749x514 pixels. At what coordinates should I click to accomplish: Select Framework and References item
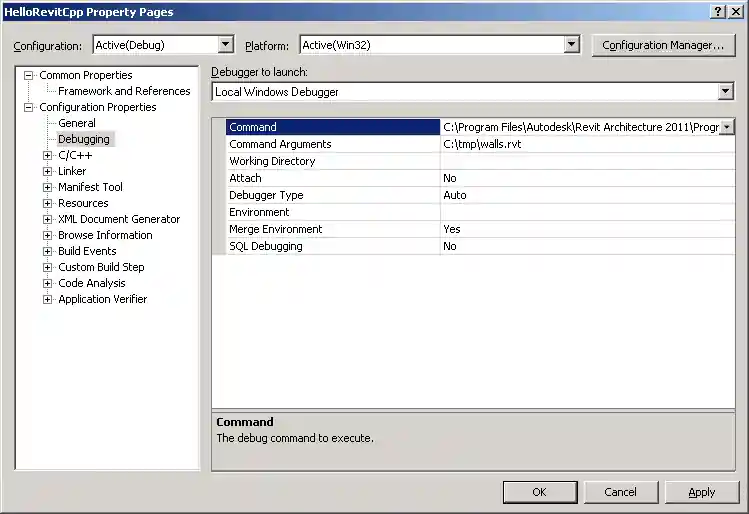point(124,91)
